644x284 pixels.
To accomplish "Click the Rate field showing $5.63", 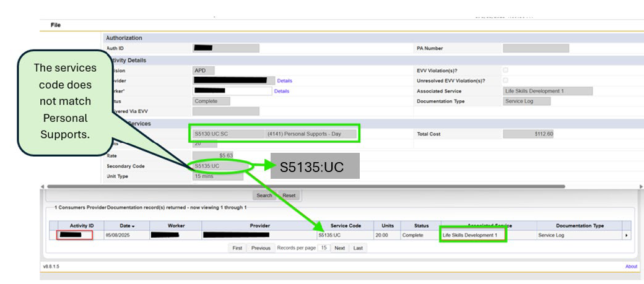I will [x=213, y=155].
